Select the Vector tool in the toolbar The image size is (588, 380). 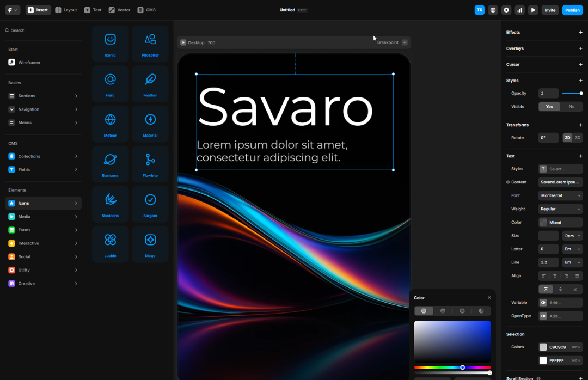pyautogui.click(x=119, y=9)
